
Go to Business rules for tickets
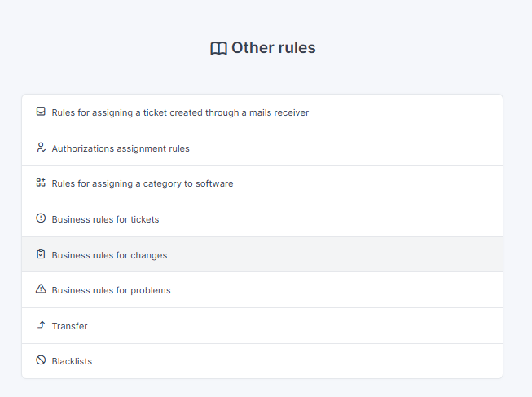[105, 219]
